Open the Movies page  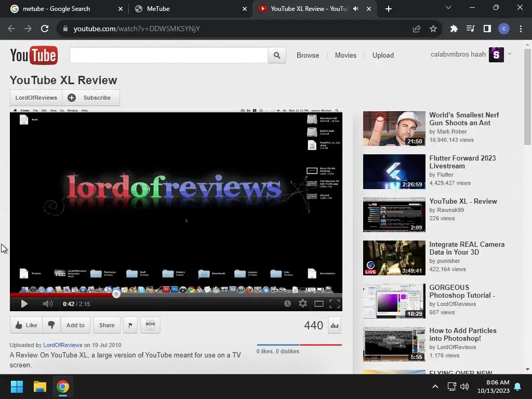[x=345, y=55]
